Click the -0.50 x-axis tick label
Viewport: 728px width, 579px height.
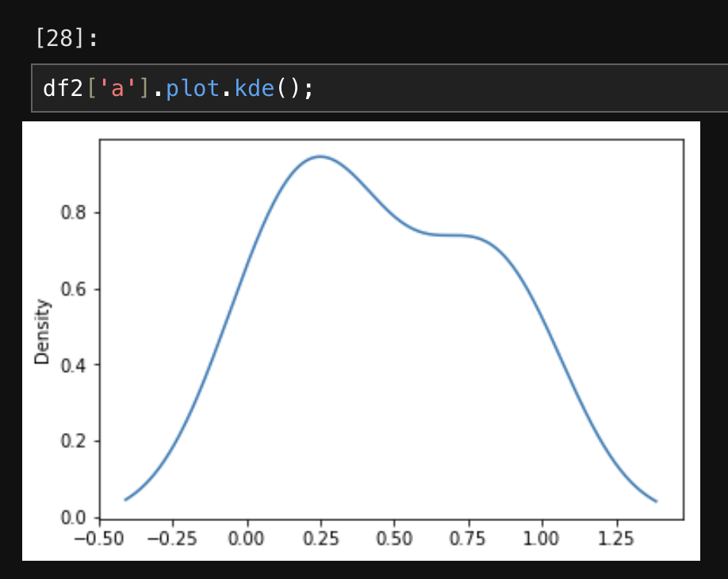coord(99,539)
